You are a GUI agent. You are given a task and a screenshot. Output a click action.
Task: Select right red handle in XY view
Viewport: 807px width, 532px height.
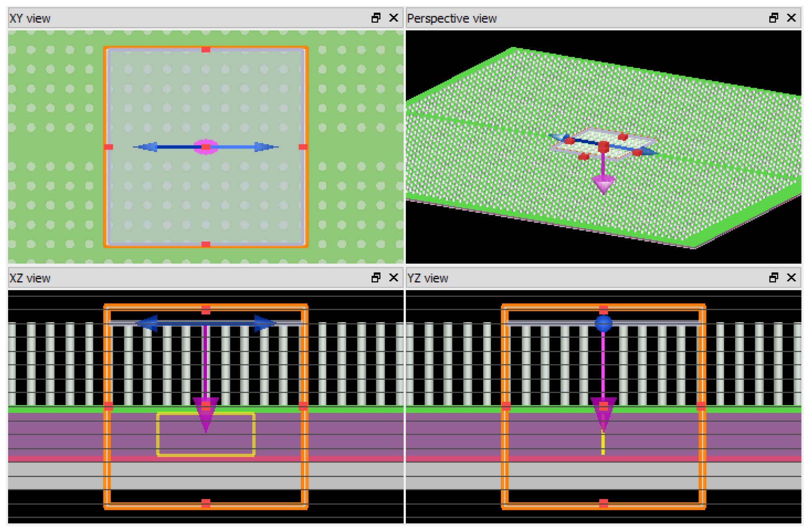tap(303, 147)
